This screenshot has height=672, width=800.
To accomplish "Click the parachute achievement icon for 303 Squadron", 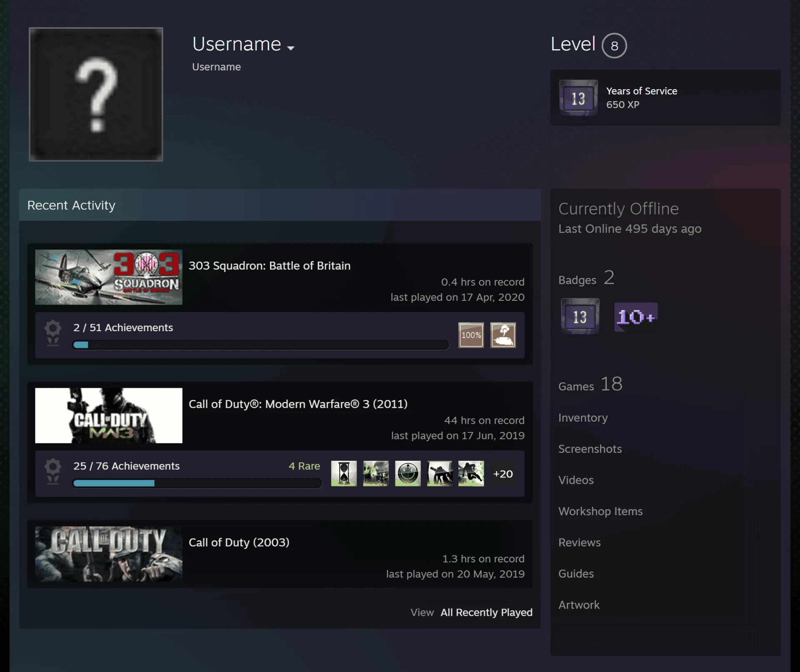I will (503, 335).
